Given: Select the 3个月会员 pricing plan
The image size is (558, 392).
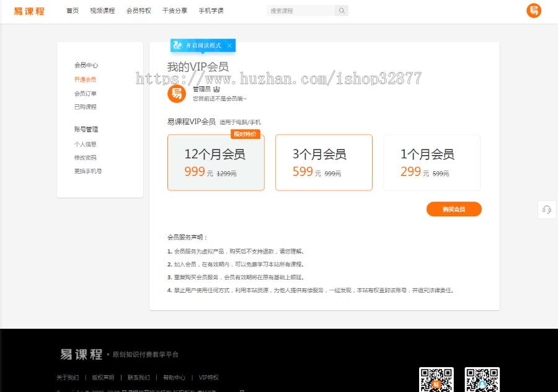Looking at the screenshot, I should point(324,162).
